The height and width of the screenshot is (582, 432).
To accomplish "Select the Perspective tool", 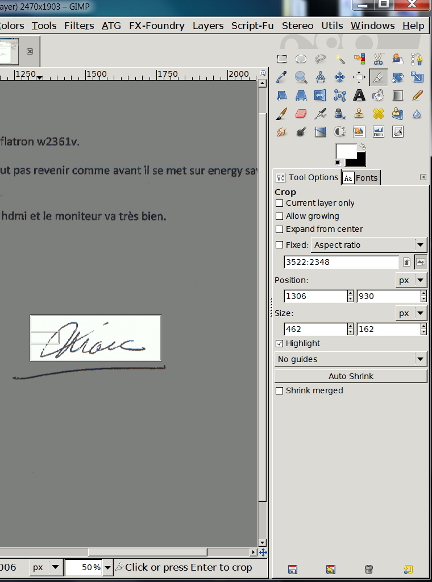I will pos(301,95).
